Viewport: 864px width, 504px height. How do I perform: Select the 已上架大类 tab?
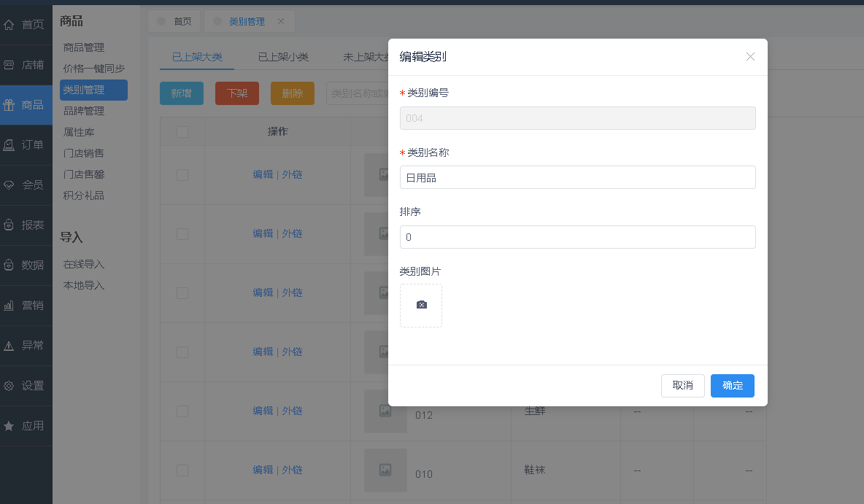click(x=197, y=57)
